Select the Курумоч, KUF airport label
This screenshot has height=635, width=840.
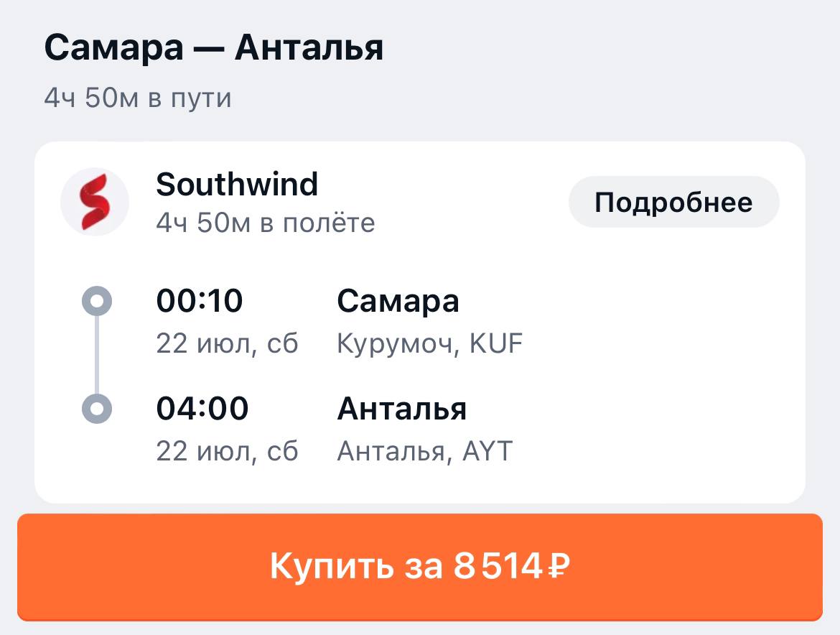tap(430, 344)
